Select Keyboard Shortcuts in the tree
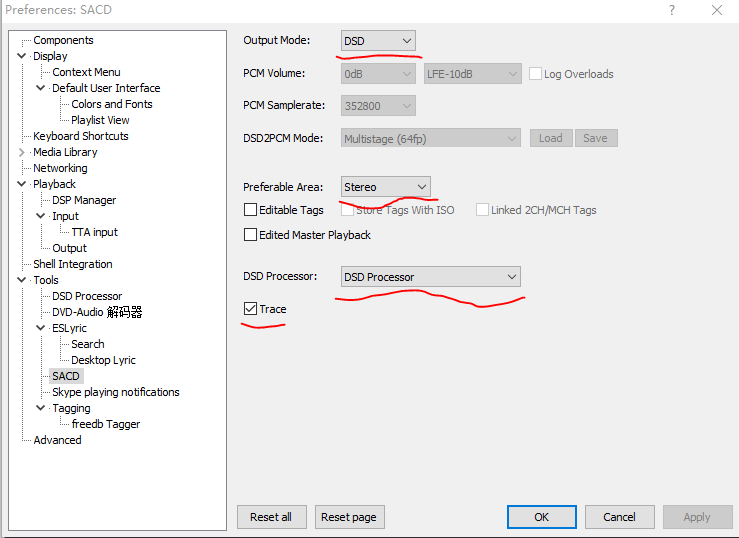 point(80,136)
